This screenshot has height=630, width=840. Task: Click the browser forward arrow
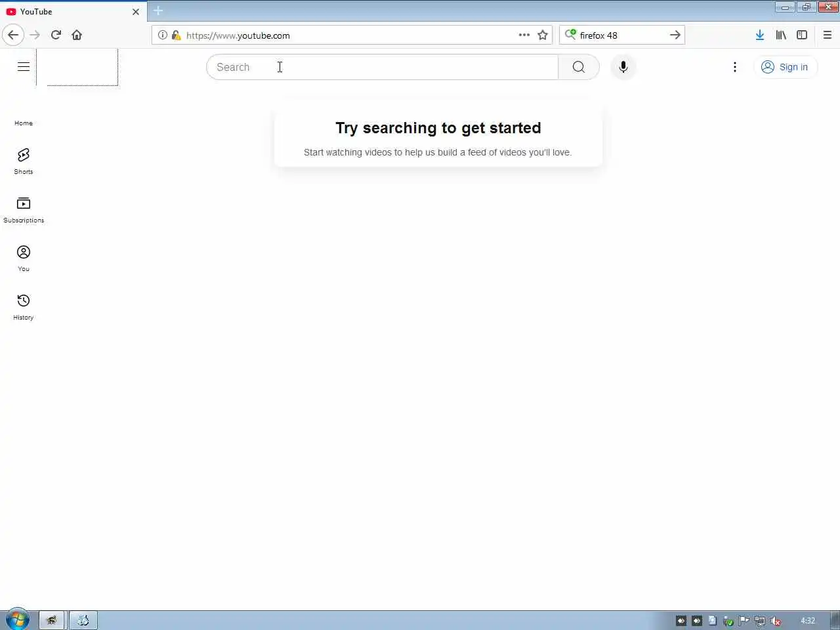click(x=35, y=35)
